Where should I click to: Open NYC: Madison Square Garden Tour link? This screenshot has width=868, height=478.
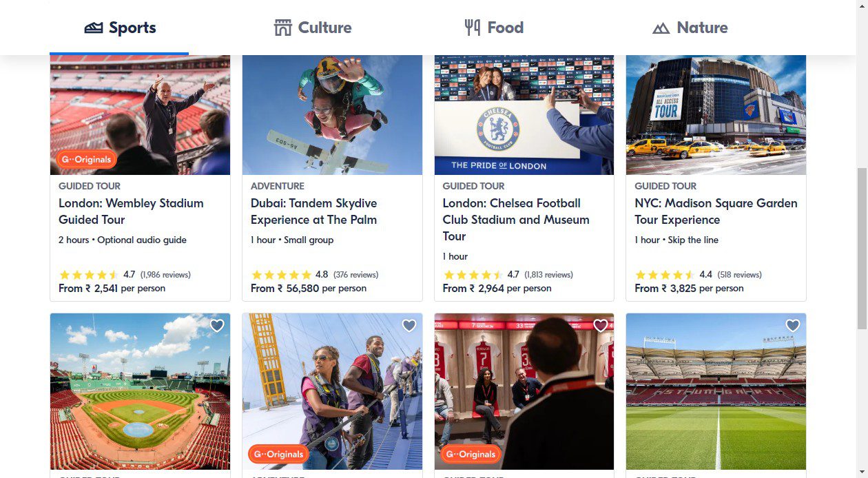pos(716,211)
